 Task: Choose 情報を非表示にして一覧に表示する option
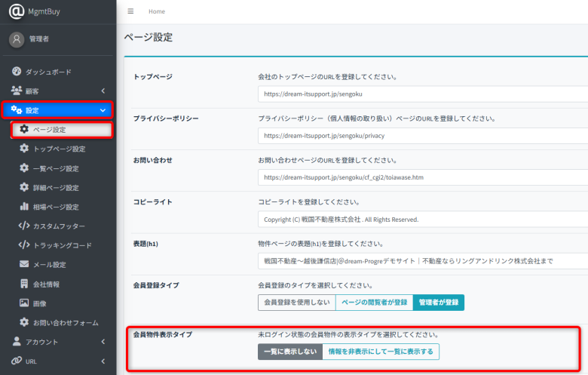click(x=380, y=352)
